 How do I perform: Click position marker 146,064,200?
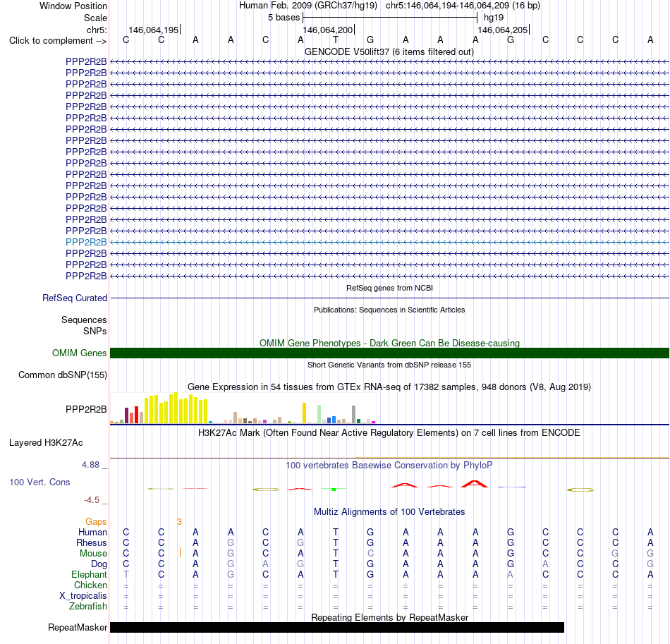pyautogui.click(x=328, y=30)
